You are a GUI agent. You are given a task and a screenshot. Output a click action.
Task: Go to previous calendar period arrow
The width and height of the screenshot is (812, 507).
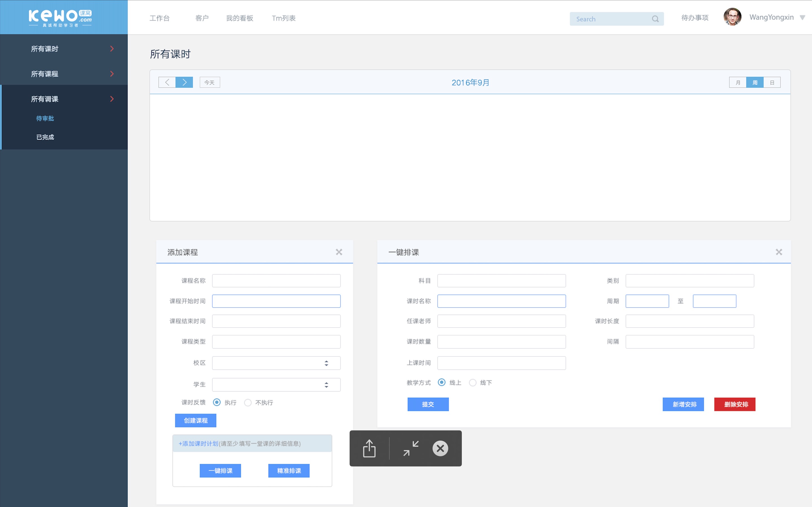[167, 82]
